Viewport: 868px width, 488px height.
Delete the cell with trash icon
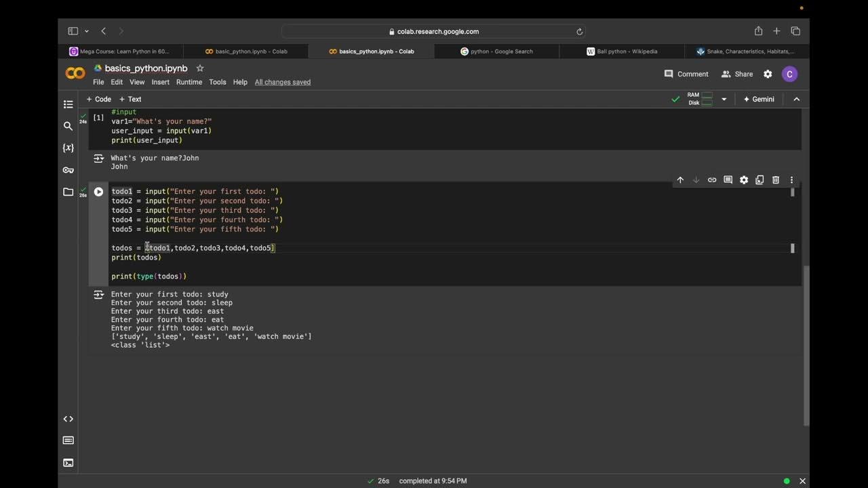[x=776, y=180]
